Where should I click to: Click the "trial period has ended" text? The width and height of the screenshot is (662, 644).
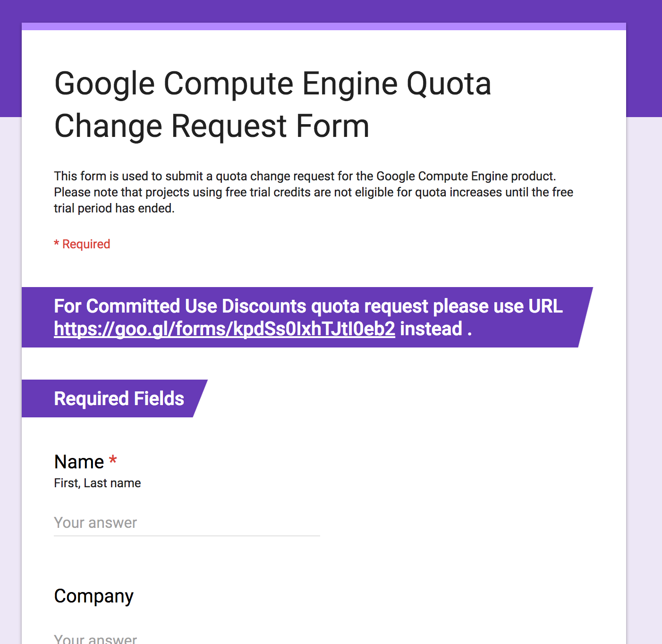[x=114, y=208]
